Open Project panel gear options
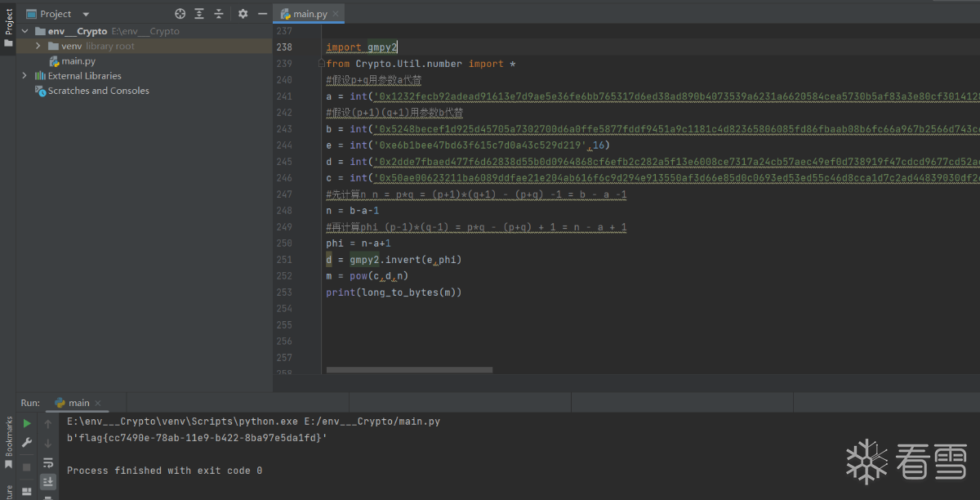Viewport: 980px width, 500px height. 243,14
